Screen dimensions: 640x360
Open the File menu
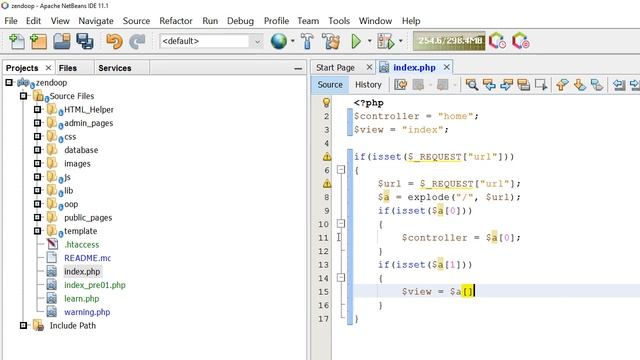tap(11, 21)
